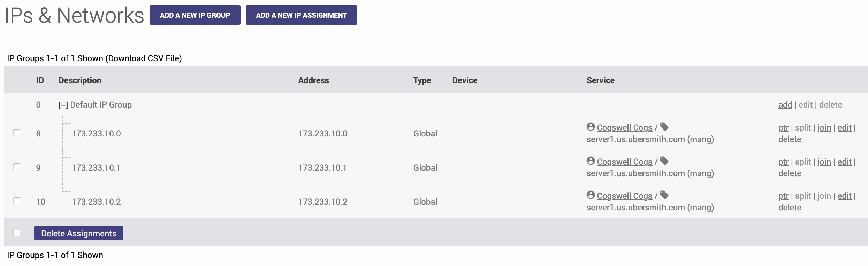Screen dimensions: 868x266
Task: Click Global type in row ID 10
Action: (425, 202)
